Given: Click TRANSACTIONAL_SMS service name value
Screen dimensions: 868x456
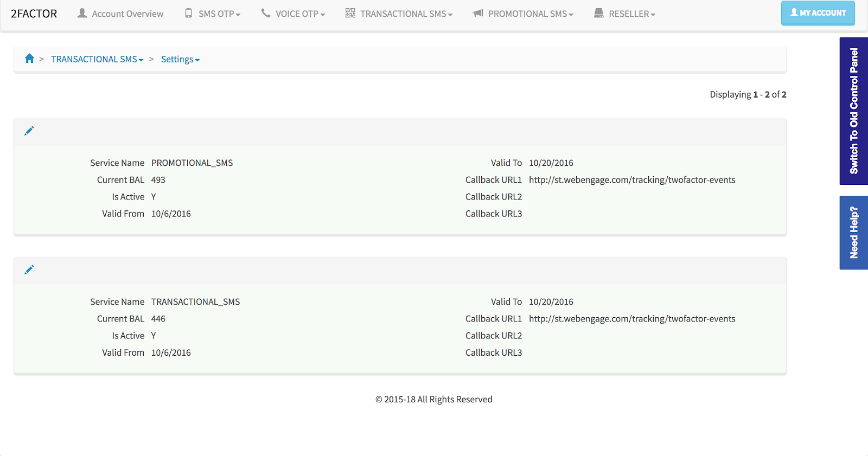Looking at the screenshot, I should pyautogui.click(x=195, y=302).
